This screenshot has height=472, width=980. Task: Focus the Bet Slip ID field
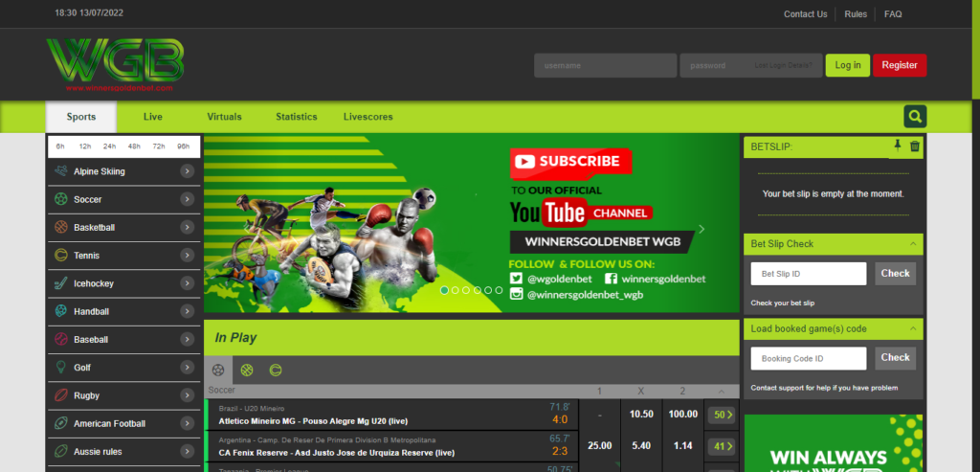coord(808,274)
